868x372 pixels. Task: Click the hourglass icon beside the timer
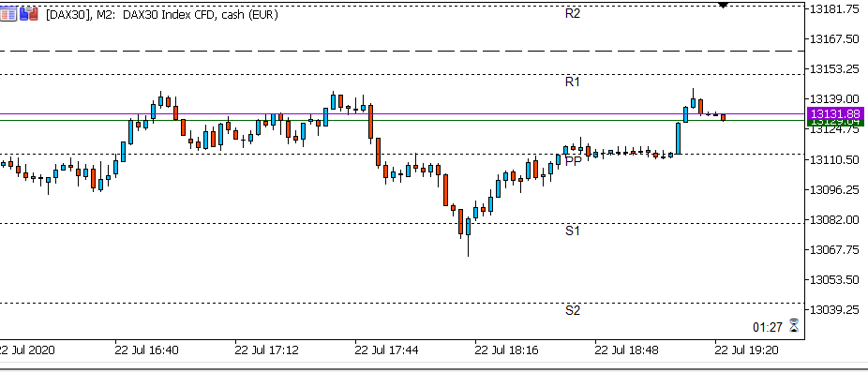tap(794, 326)
